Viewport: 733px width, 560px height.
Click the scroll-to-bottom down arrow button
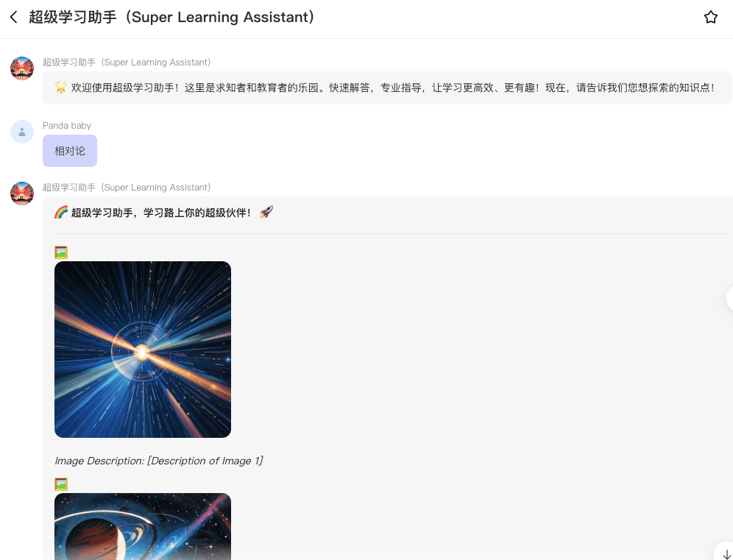click(x=726, y=553)
